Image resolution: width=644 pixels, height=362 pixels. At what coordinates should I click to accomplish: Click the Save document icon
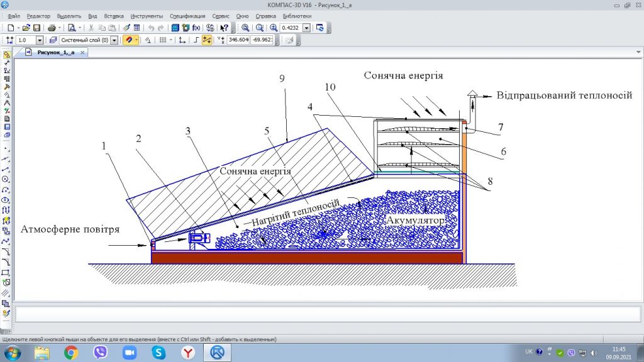[x=36, y=28]
